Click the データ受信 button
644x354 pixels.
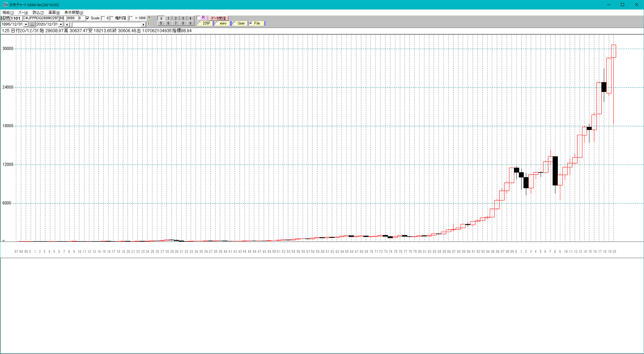click(218, 18)
